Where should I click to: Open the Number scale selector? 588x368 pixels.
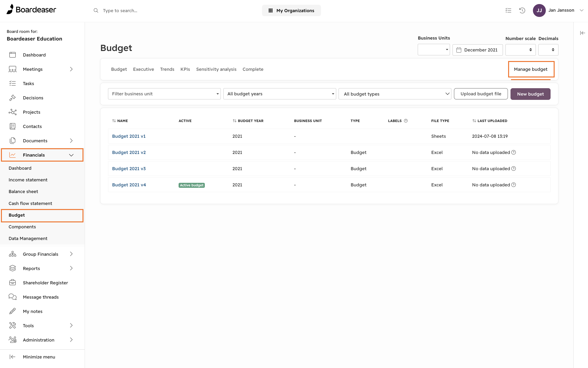520,50
